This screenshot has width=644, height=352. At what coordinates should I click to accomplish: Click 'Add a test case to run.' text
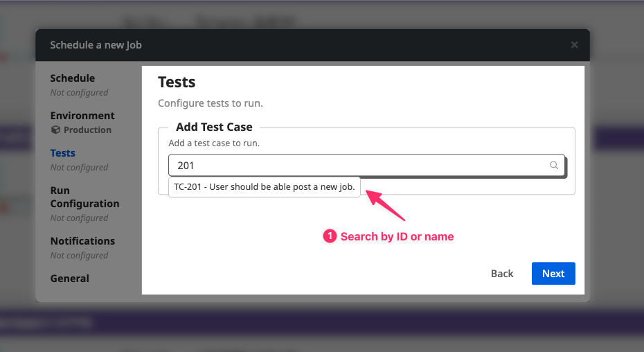[214, 143]
